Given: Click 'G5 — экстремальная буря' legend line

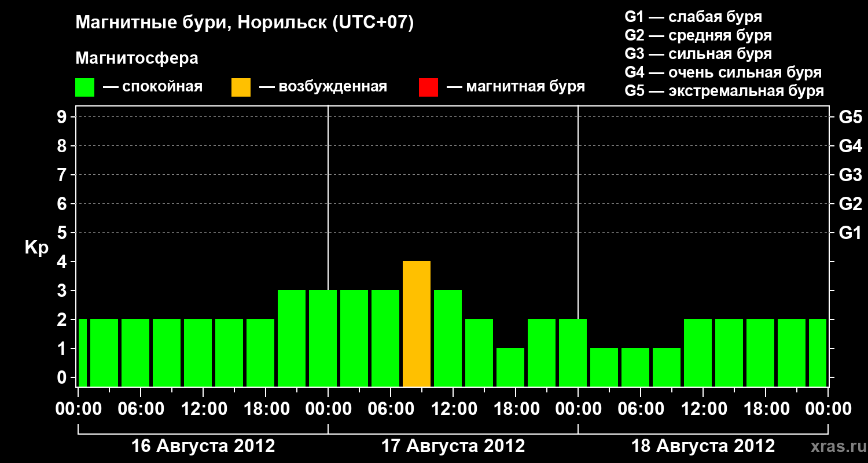Looking at the screenshot, I should point(724,91).
